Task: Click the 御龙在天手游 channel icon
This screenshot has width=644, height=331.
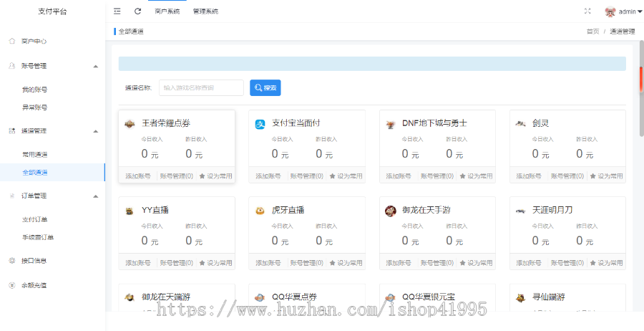Action: tap(390, 211)
